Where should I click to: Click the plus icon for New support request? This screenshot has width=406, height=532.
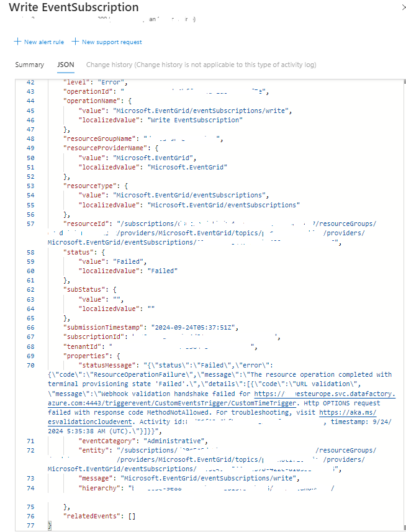point(75,42)
